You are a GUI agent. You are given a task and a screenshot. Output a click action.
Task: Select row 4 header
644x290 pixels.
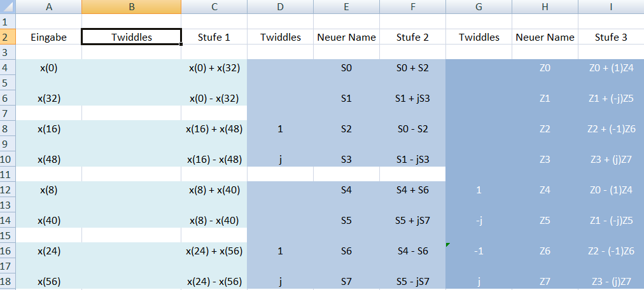8,67
